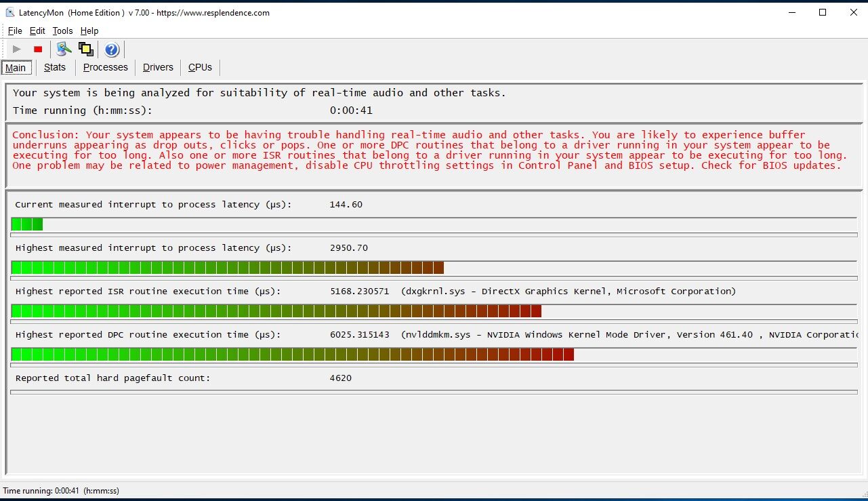
Task: Open the Tools menu
Action: click(x=62, y=31)
